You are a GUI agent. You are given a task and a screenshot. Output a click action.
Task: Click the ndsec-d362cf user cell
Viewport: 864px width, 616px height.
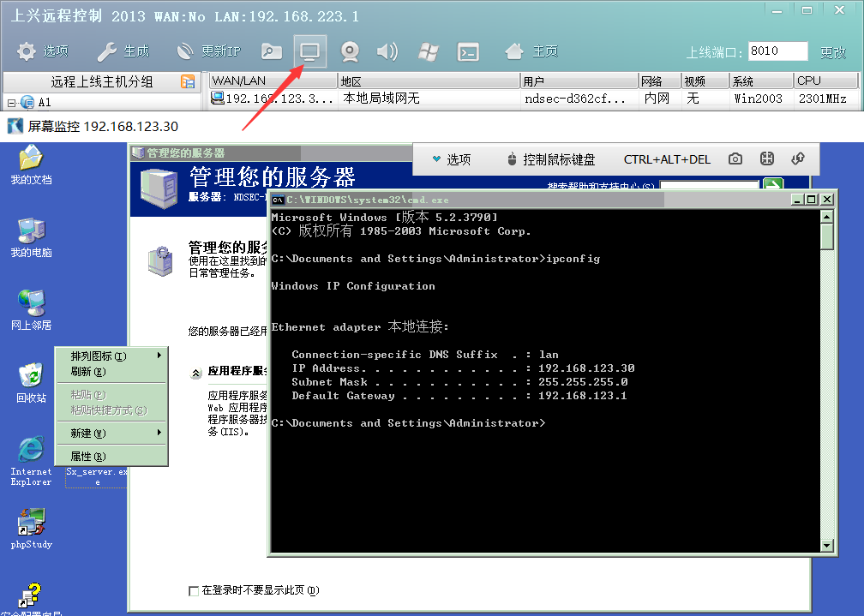pyautogui.click(x=574, y=99)
